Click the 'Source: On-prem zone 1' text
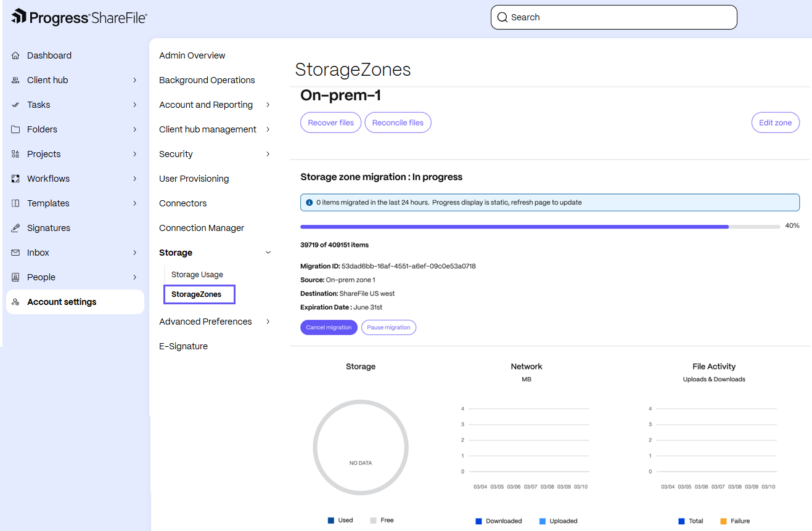The height and width of the screenshot is (531, 812). pos(338,280)
